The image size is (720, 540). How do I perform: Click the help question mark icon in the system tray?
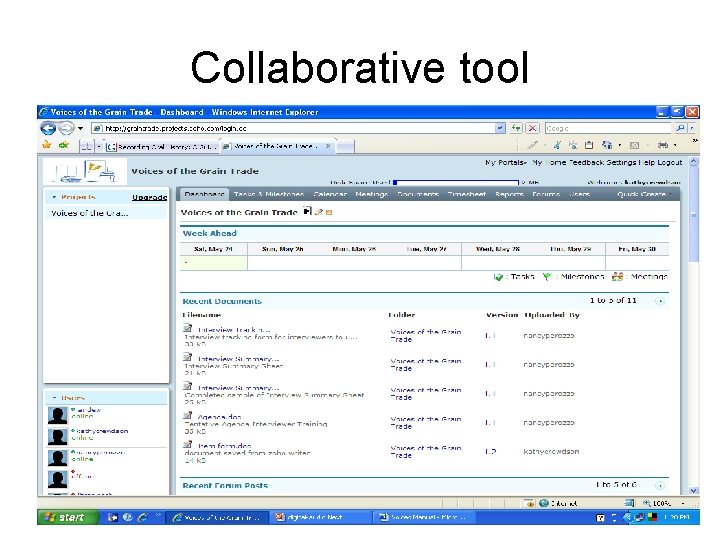[600, 518]
